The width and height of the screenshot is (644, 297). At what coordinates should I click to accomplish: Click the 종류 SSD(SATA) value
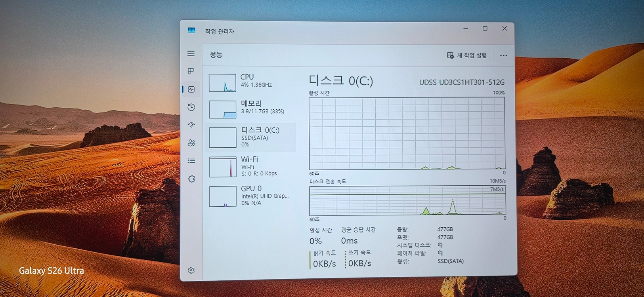coord(451,261)
